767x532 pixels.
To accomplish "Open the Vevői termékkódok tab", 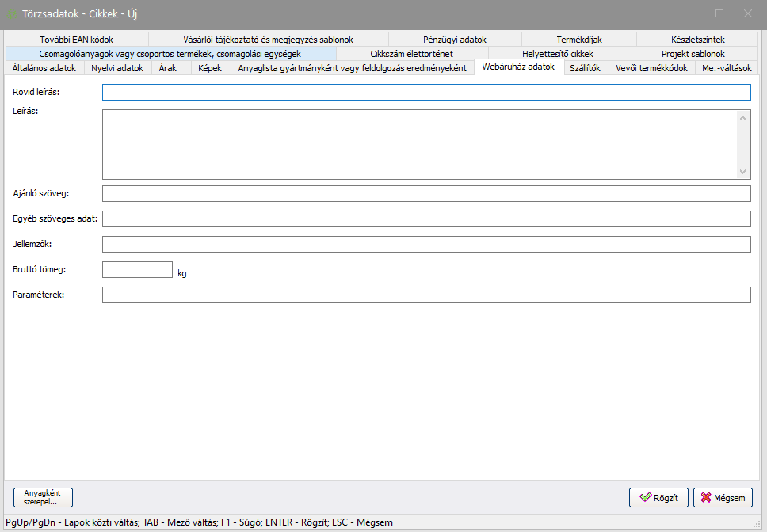I will click(x=652, y=68).
